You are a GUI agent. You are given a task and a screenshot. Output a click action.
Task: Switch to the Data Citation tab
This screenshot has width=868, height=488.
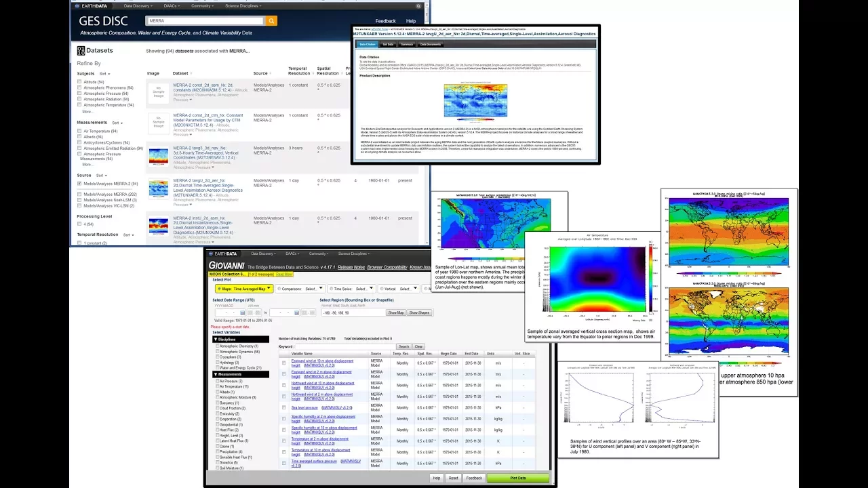pyautogui.click(x=367, y=44)
